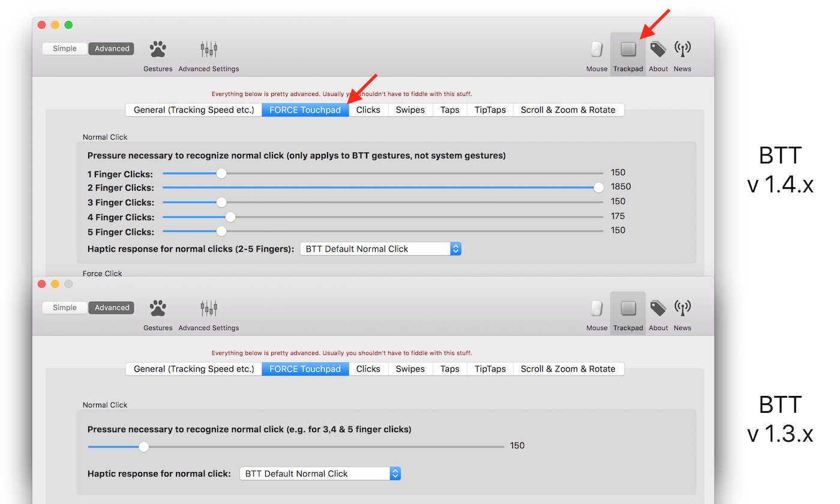The width and height of the screenshot is (840, 504).
Task: Open the haptic response dropdown for normal clicks (2-5 Fingers)
Action: click(x=380, y=249)
